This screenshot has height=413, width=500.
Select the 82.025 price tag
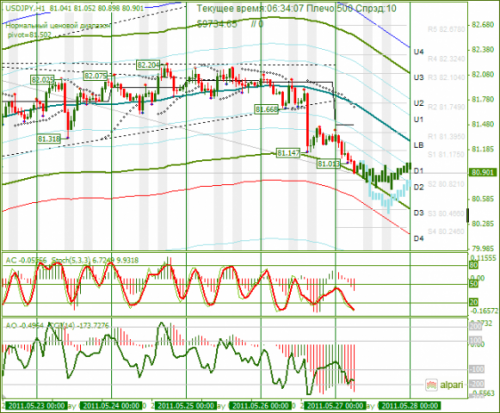coord(42,80)
